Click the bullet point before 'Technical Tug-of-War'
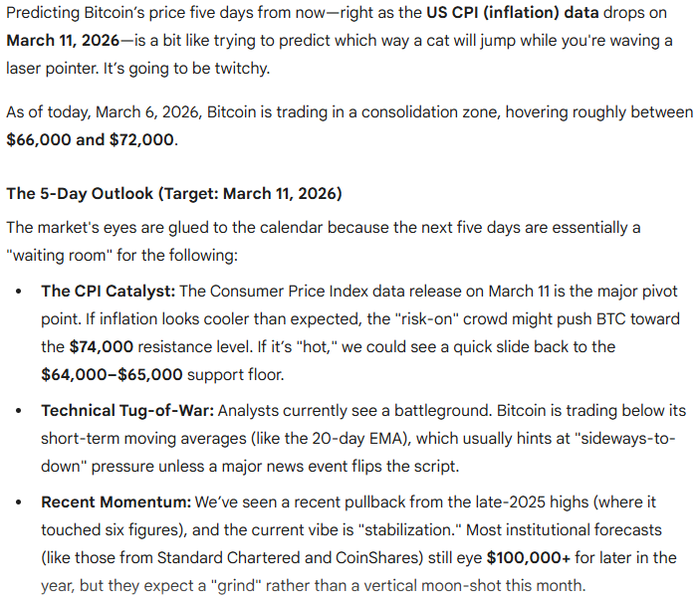This screenshot has width=700, height=601. tap(18, 411)
